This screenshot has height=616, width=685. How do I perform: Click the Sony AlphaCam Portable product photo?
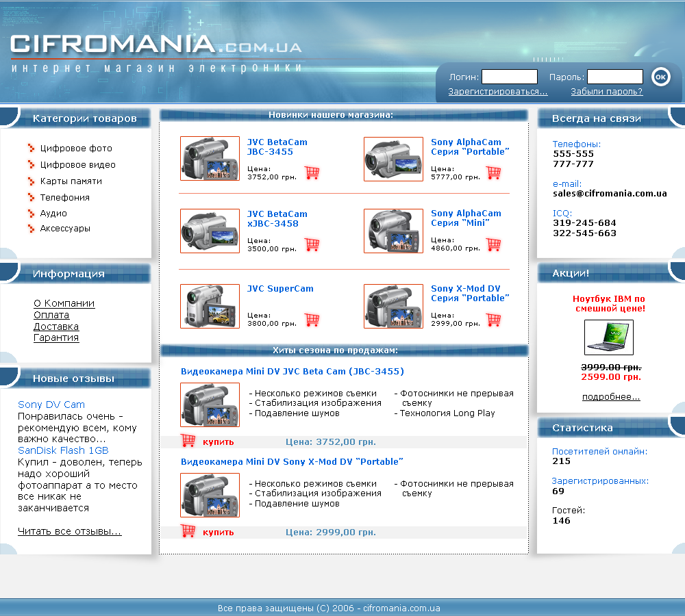tap(393, 159)
